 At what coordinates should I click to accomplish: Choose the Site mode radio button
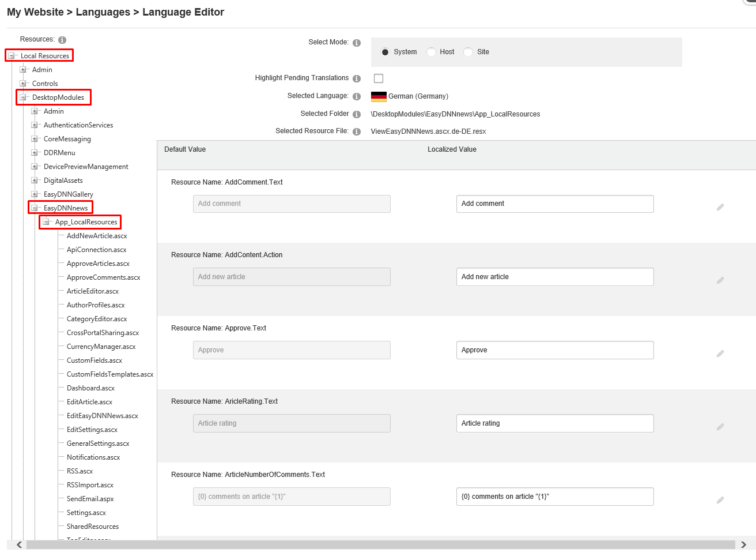click(468, 52)
